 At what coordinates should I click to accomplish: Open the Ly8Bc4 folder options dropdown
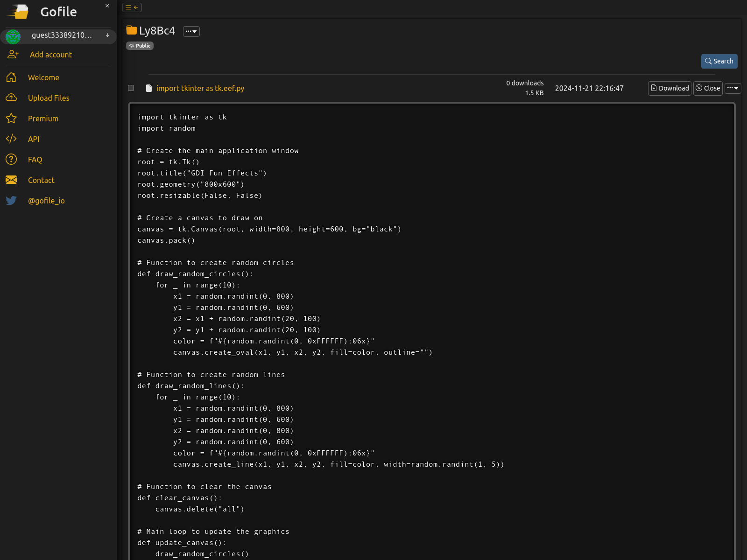[191, 31]
